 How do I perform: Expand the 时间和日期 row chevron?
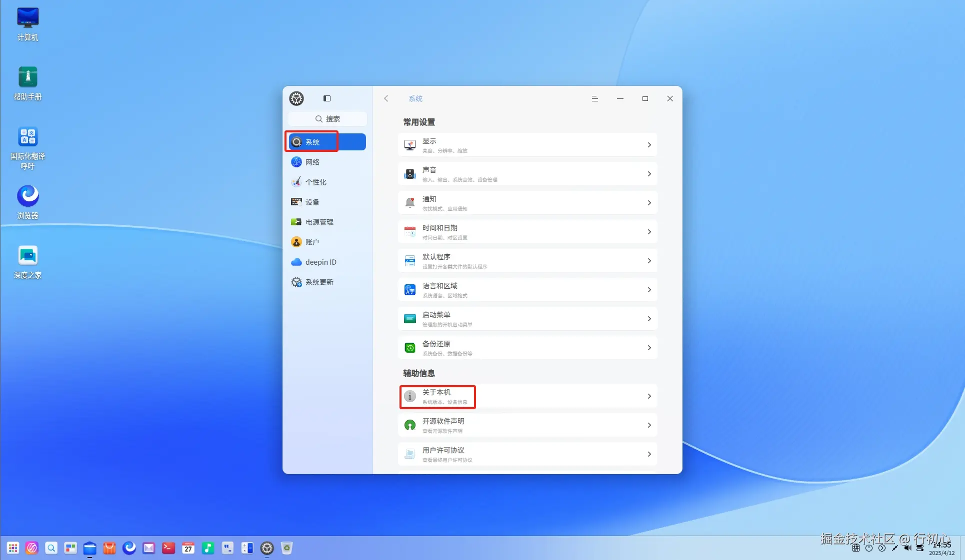coord(649,232)
